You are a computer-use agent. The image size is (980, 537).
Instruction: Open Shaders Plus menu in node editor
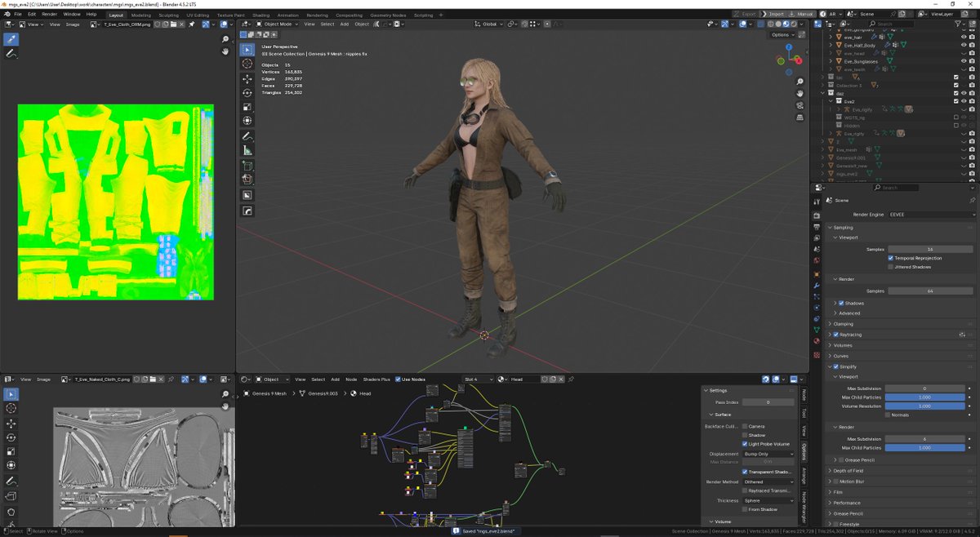[376, 379]
